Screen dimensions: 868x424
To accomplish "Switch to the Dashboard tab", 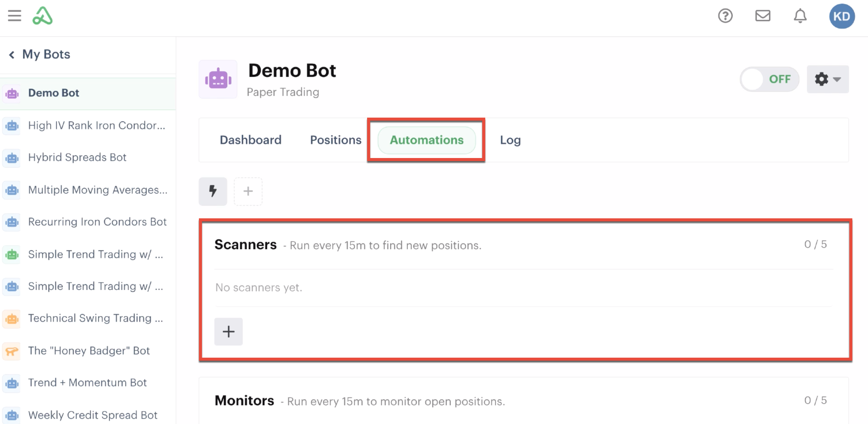I will click(250, 140).
